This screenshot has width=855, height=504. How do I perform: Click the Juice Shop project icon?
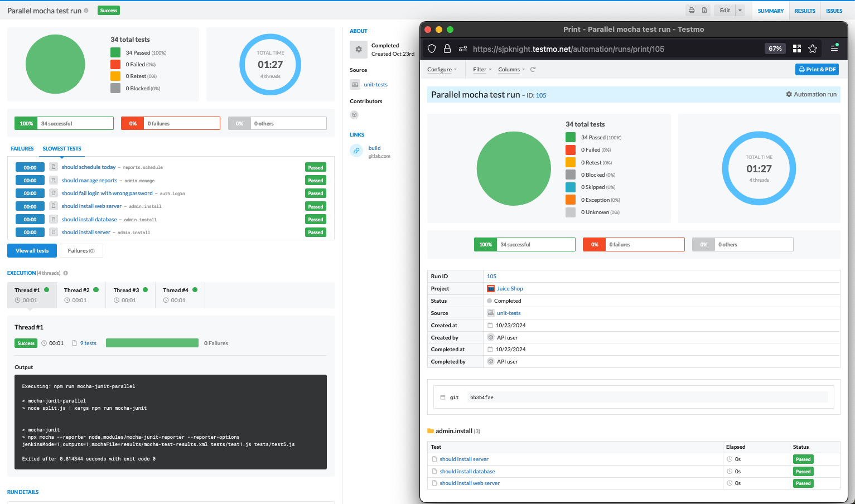pos(491,289)
